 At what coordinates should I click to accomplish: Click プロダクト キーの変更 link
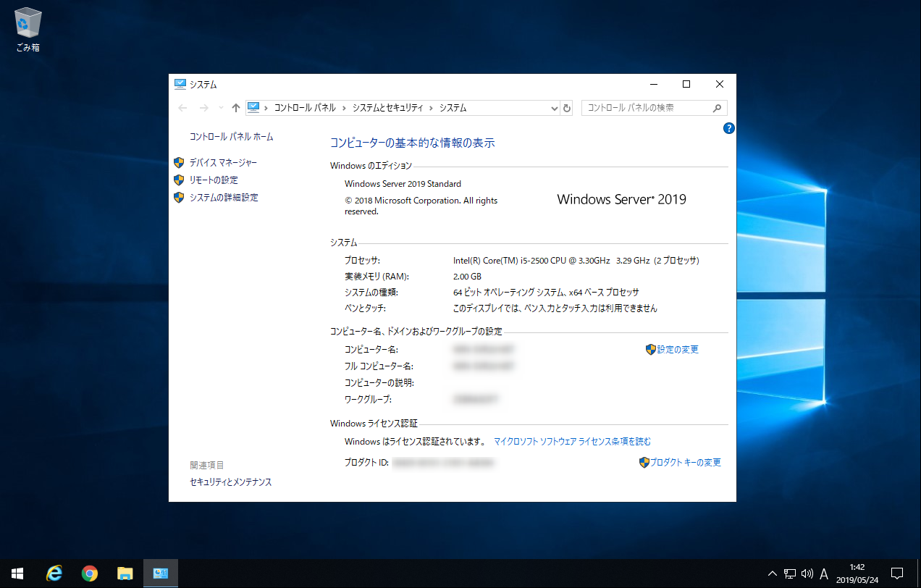[685, 463]
